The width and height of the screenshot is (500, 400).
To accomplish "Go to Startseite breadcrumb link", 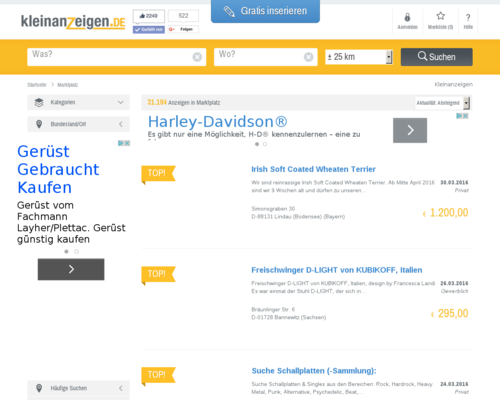I will tap(37, 85).
